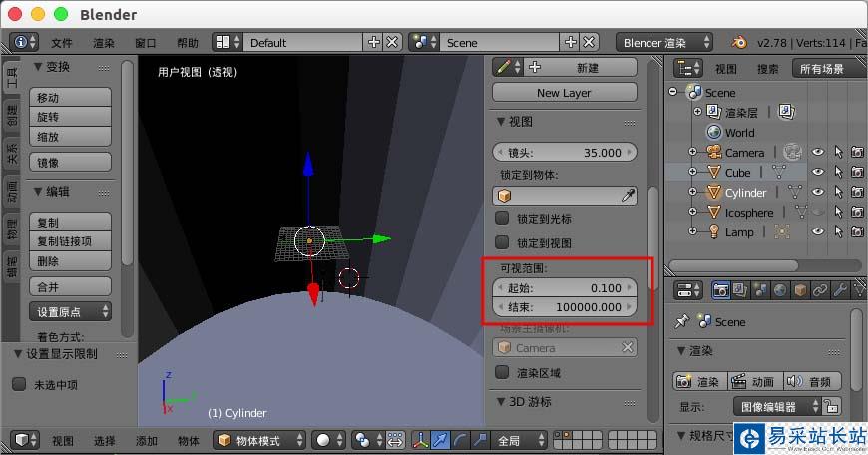Screen dimensions: 868x455
Task: Open the Outliner editor type selector icon
Action: pyautogui.click(x=688, y=68)
